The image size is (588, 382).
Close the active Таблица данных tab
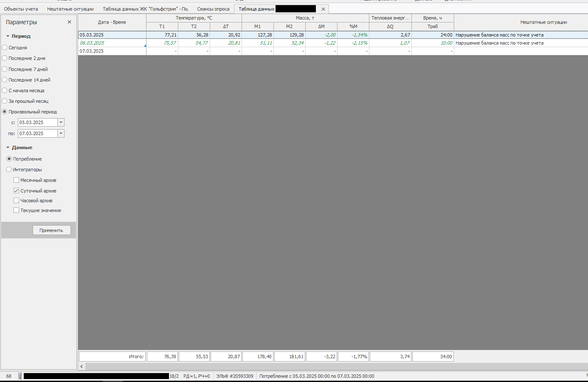click(323, 9)
